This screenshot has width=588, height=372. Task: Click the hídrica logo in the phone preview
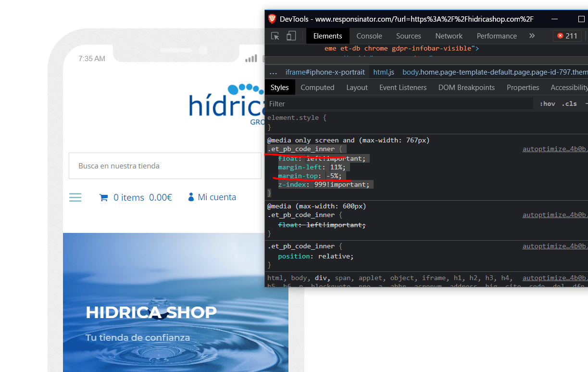point(227,105)
